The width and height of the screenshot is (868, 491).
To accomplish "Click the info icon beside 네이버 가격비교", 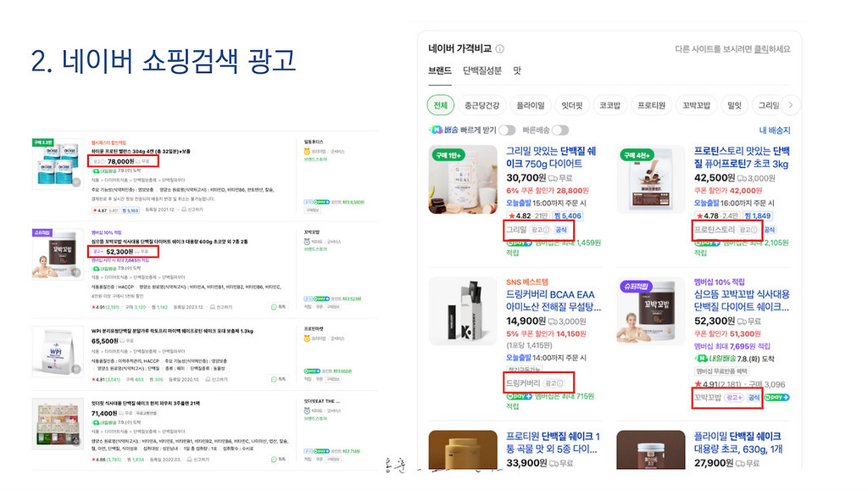I will tap(500, 48).
